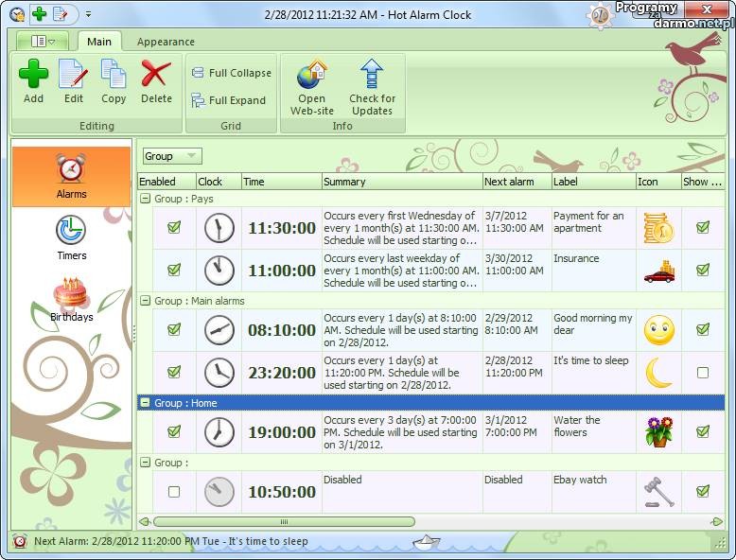736x560 pixels.
Task: Click the Summary column header
Action: click(x=400, y=182)
